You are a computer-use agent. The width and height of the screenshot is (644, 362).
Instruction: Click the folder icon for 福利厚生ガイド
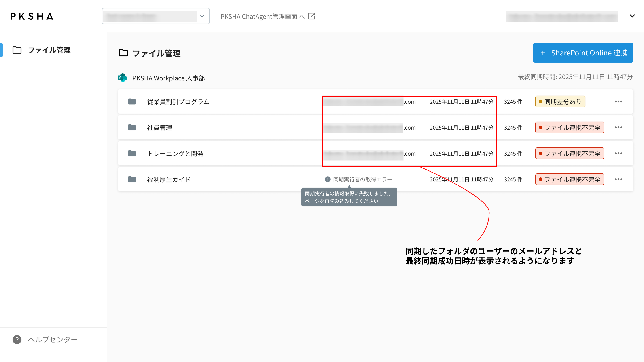coord(132,179)
